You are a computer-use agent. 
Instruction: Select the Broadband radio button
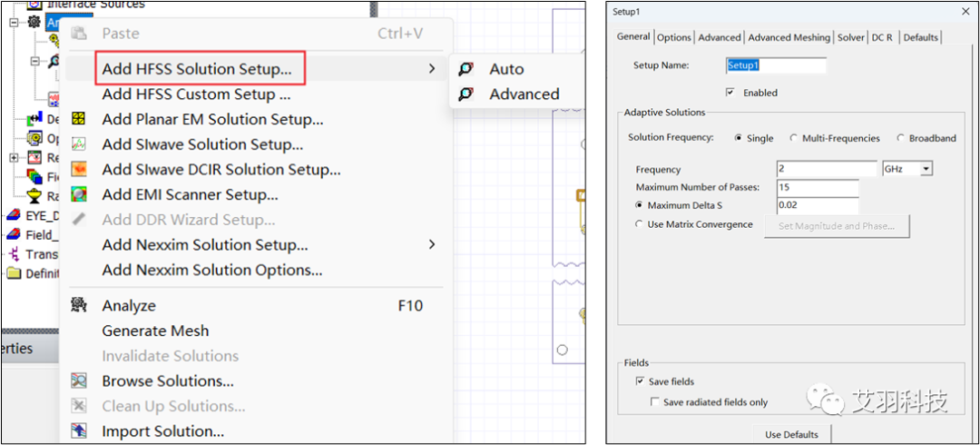tap(901, 138)
